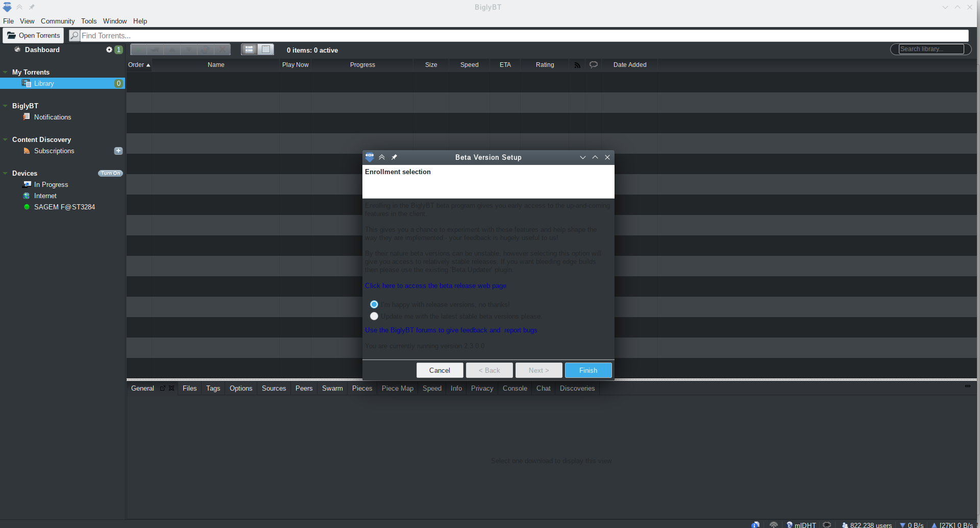The image size is (980, 528).
Task: Click the green status dot of SAGEM F@ST3284
Action: pos(27,207)
